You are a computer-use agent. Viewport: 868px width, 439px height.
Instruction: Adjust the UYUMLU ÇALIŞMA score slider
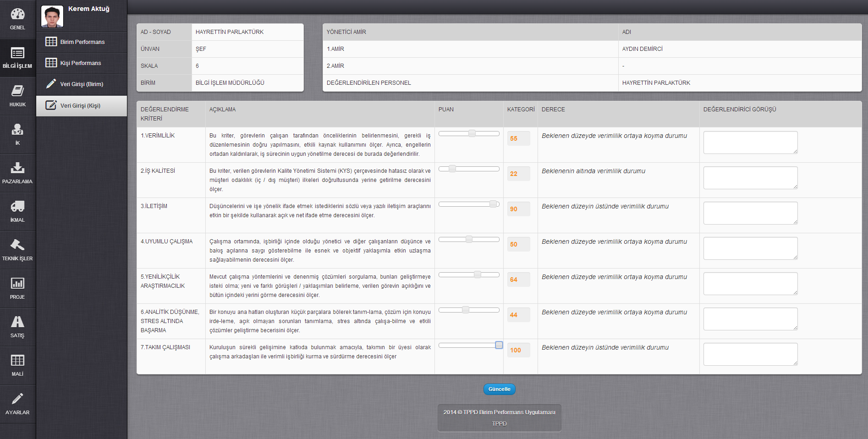[469, 239]
